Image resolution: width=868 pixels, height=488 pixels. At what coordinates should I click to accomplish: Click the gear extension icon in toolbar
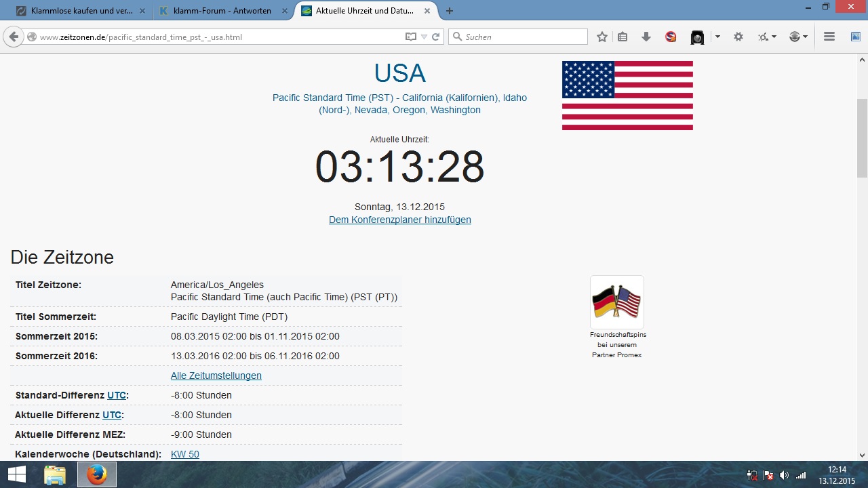pyautogui.click(x=738, y=37)
